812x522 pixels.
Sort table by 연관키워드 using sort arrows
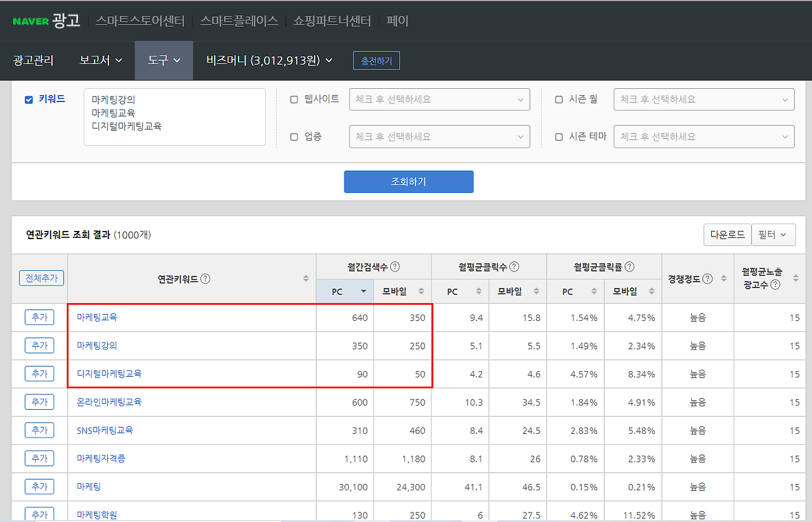point(306,278)
